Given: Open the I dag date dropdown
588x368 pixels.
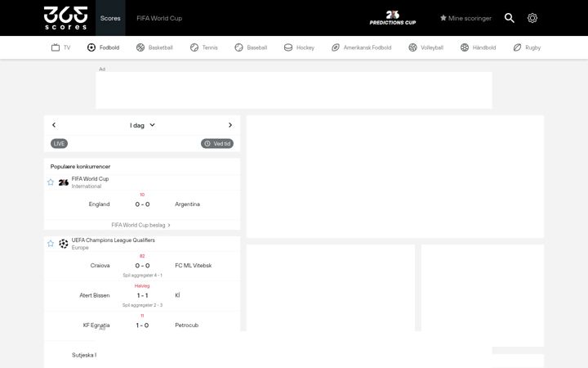Looking at the screenshot, I should pos(142,125).
